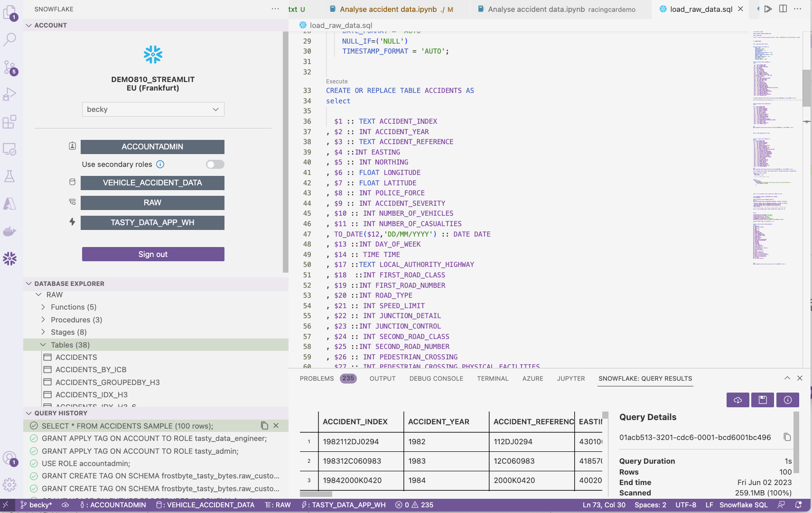Toggle the Use secondary roles switch
This screenshot has height=513, width=812.
click(x=215, y=164)
